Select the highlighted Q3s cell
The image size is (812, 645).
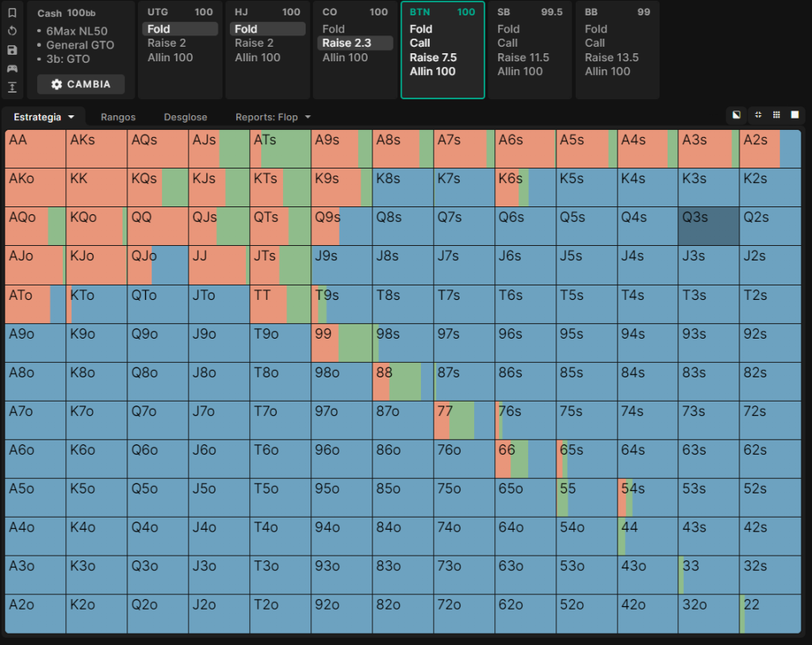click(x=709, y=227)
